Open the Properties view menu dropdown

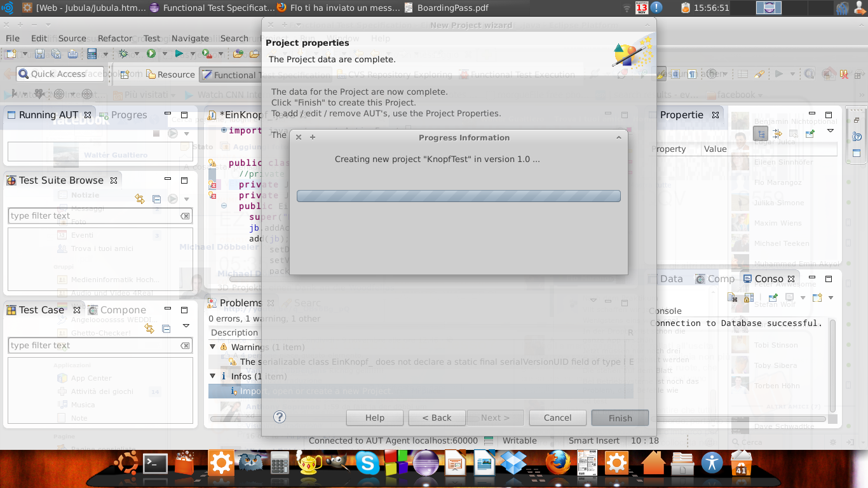[831, 131]
